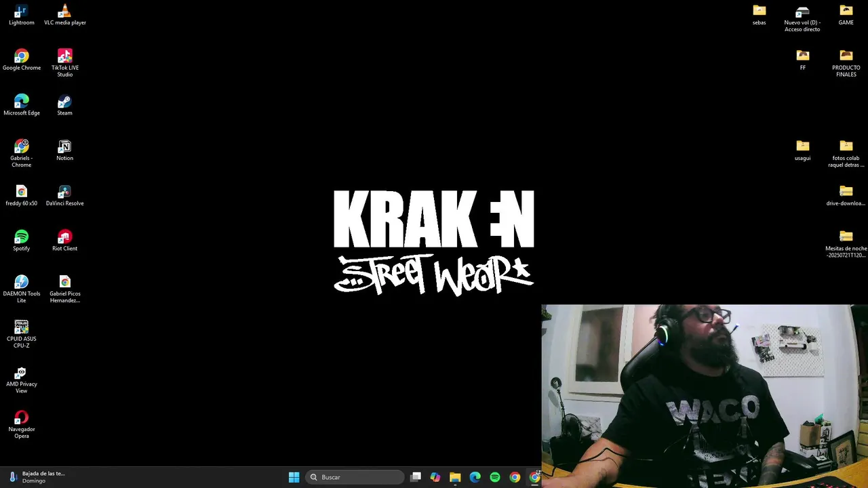868x488 pixels.
Task: Open the Windows Start menu
Action: [x=294, y=477]
